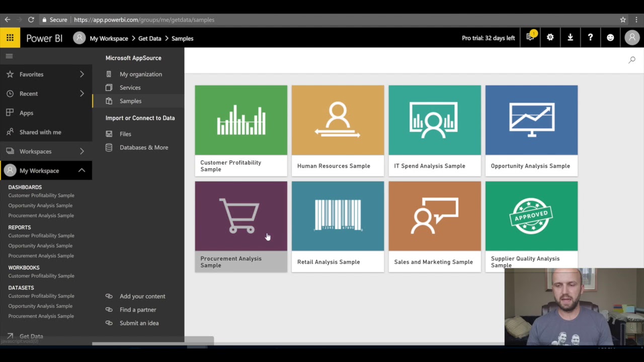Click the Databases & More cylinder icon
This screenshot has width=644, height=362.
click(x=109, y=147)
